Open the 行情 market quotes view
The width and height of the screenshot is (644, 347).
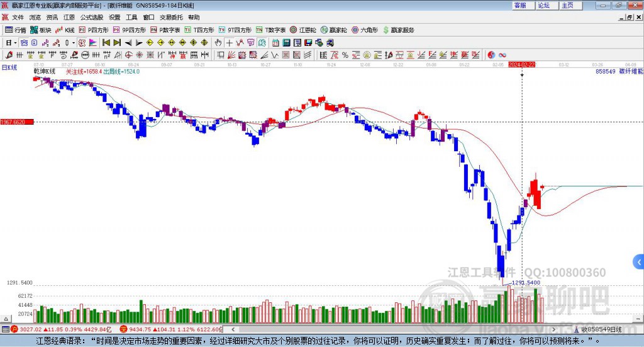tap(15, 30)
